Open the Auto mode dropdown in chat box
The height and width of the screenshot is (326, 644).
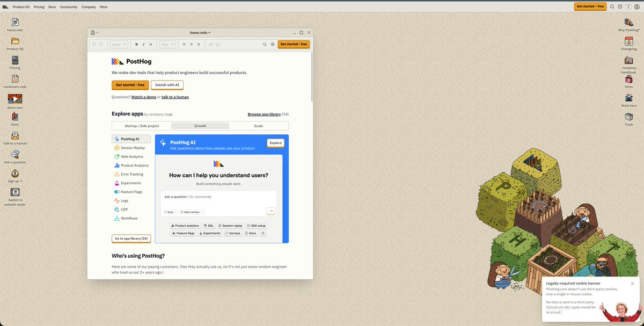tap(170, 212)
